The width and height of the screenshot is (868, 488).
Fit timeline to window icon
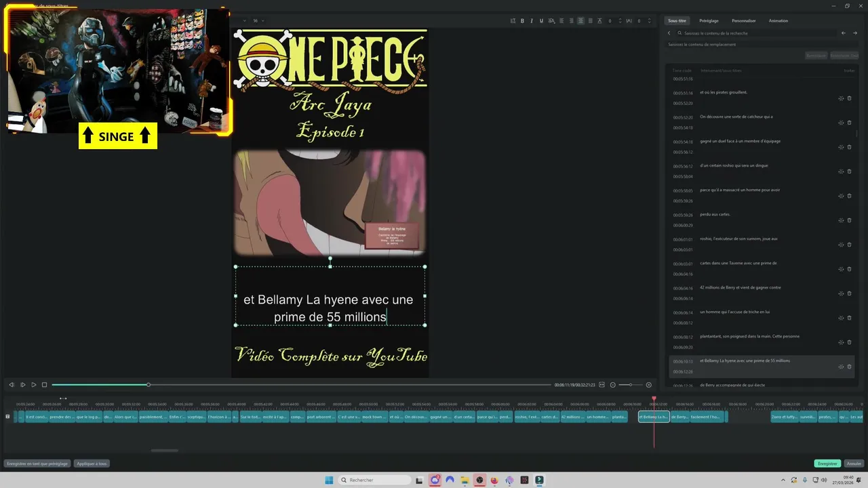click(602, 385)
